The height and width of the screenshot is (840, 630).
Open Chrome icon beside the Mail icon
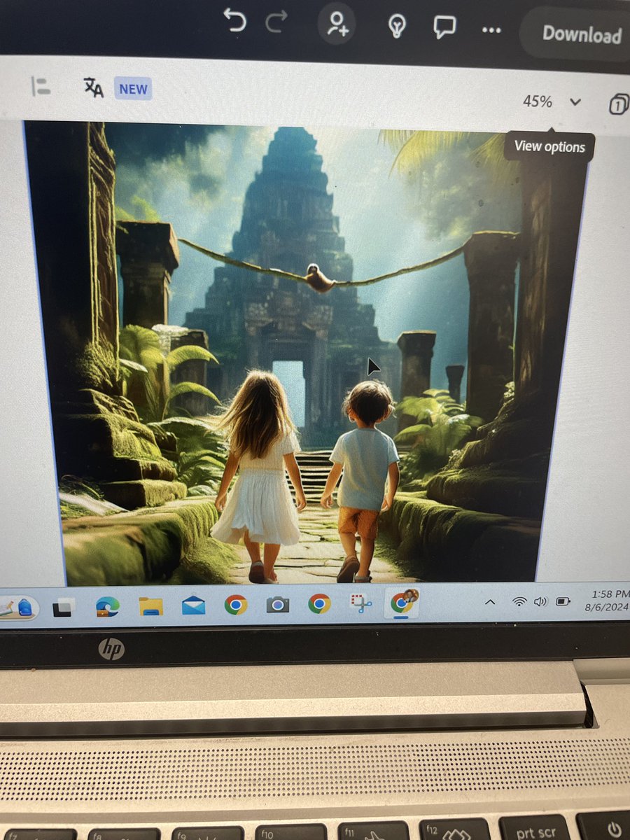(236, 604)
